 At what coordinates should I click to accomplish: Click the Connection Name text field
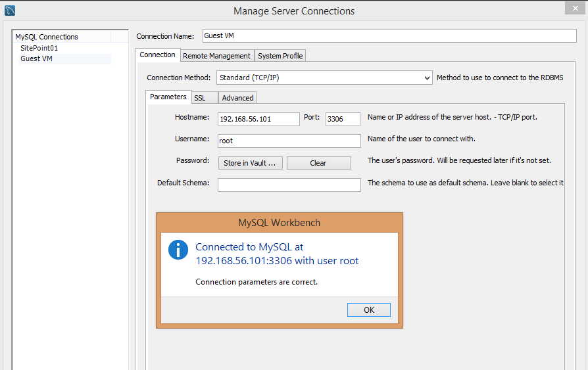point(388,35)
